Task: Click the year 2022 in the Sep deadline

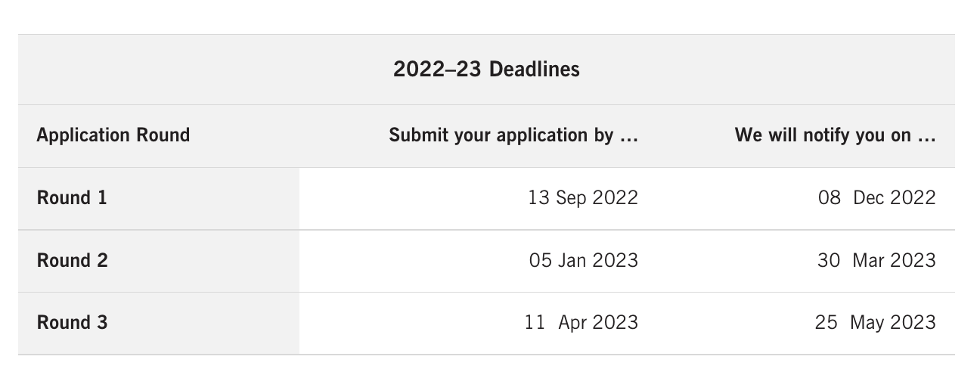Action: [615, 198]
